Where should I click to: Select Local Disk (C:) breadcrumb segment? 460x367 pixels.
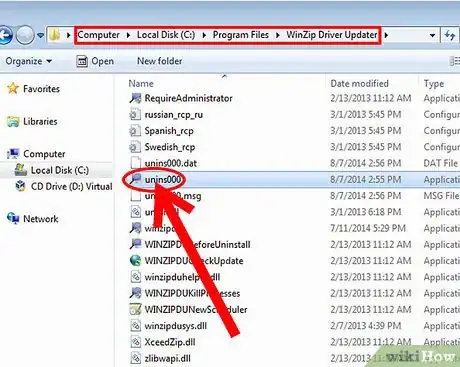[166, 35]
